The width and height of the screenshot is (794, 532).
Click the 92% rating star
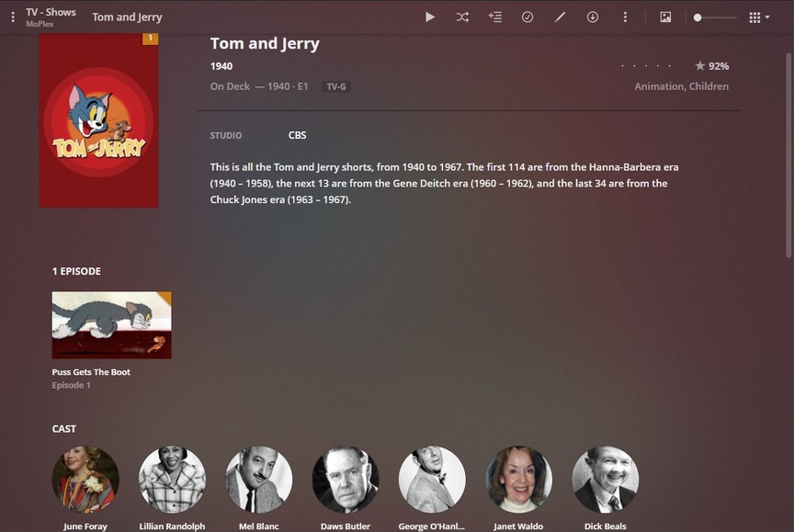click(700, 66)
